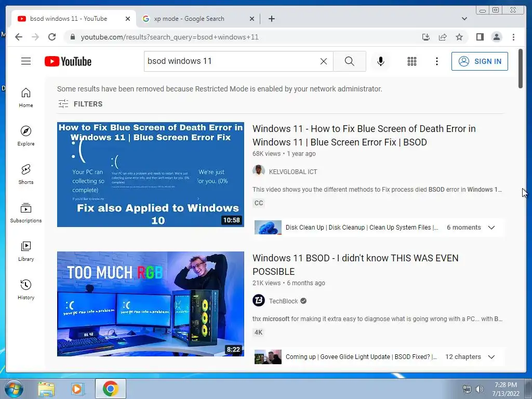Click '68K views • 1 year ago' text
The width and height of the screenshot is (532, 399).
pyautogui.click(x=284, y=154)
